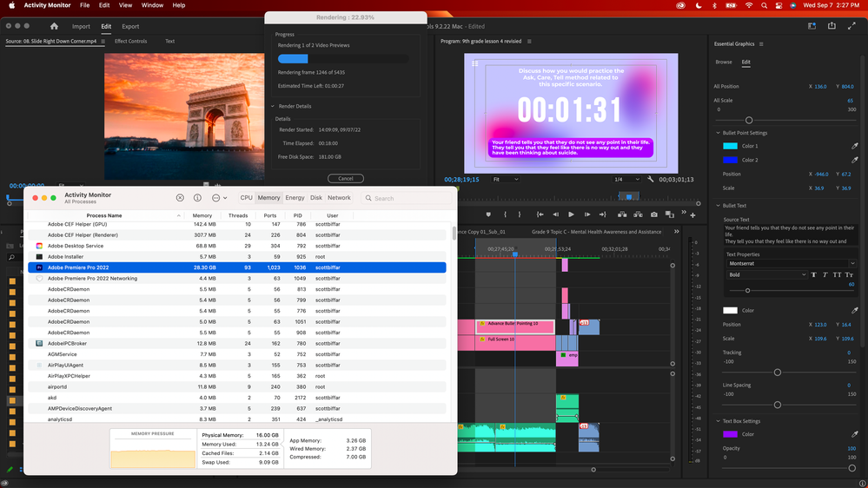Click the Go to In button
This screenshot has width=868, height=488.
click(x=540, y=214)
